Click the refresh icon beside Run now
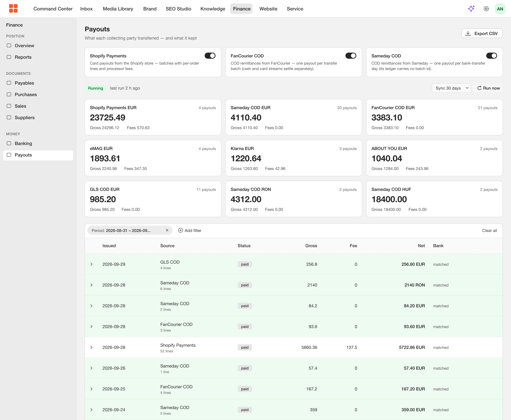This screenshot has height=420, width=511. (x=479, y=88)
